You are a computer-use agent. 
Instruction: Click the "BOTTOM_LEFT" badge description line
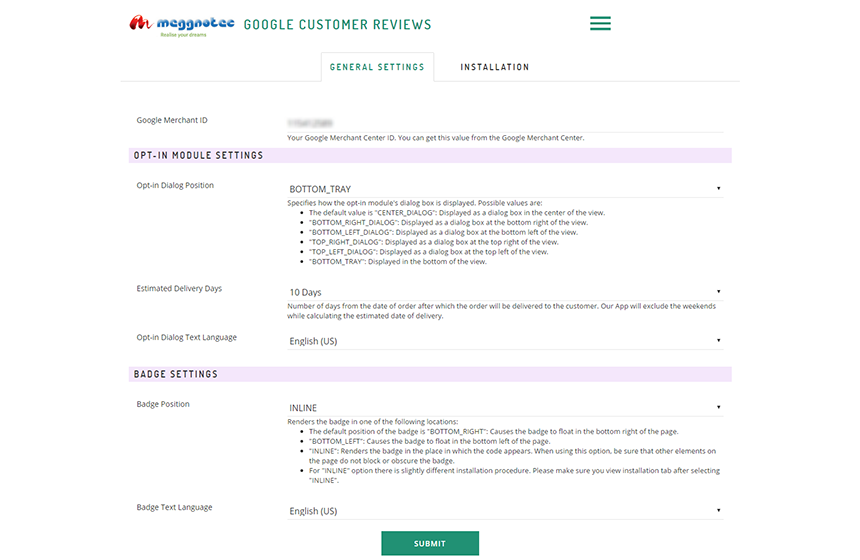429,441
